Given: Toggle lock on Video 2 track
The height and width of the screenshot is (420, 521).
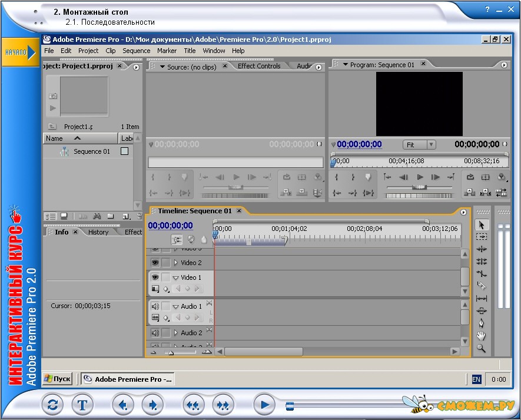Looking at the screenshot, I should pyautogui.click(x=165, y=263).
